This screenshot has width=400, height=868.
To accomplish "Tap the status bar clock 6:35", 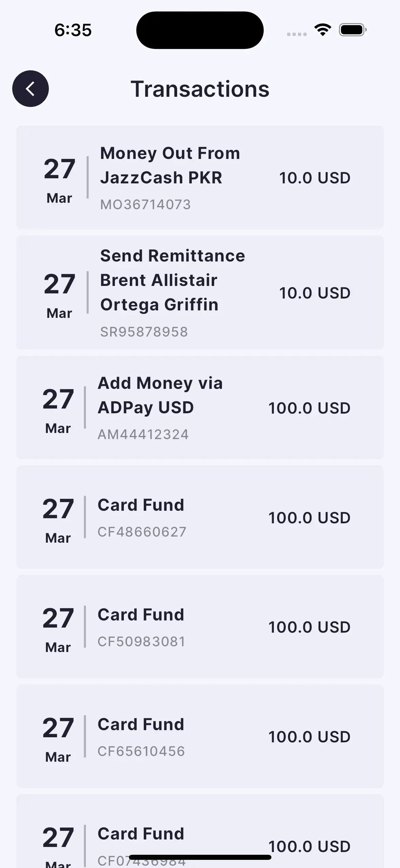I will [x=73, y=30].
